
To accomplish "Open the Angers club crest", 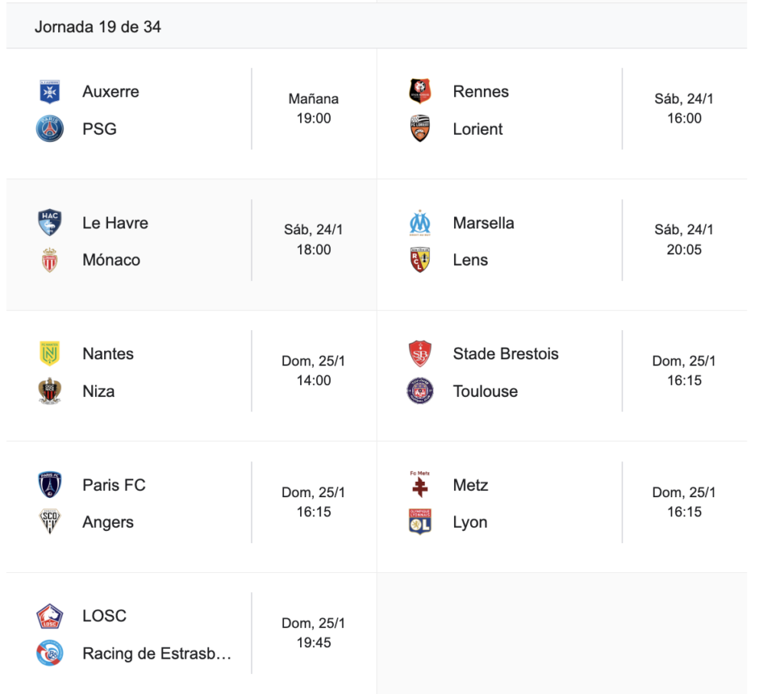I will pos(50,522).
